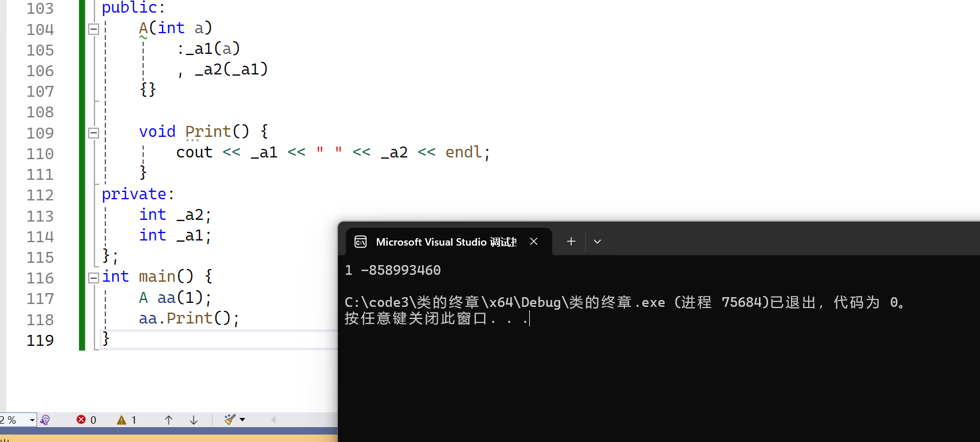Open a new terminal tab with plus button

[571, 242]
